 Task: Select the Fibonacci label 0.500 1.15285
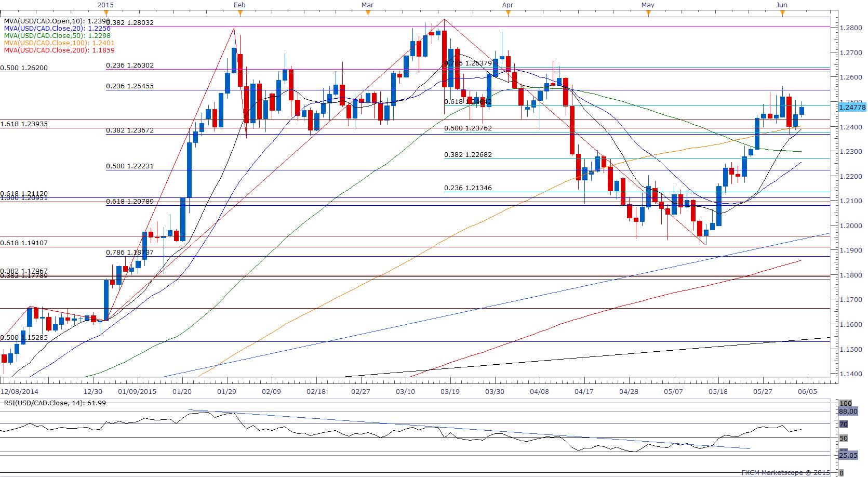[x=24, y=338]
